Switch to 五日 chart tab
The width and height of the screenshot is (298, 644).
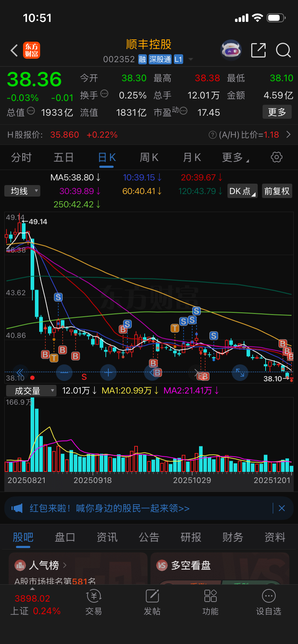click(64, 157)
